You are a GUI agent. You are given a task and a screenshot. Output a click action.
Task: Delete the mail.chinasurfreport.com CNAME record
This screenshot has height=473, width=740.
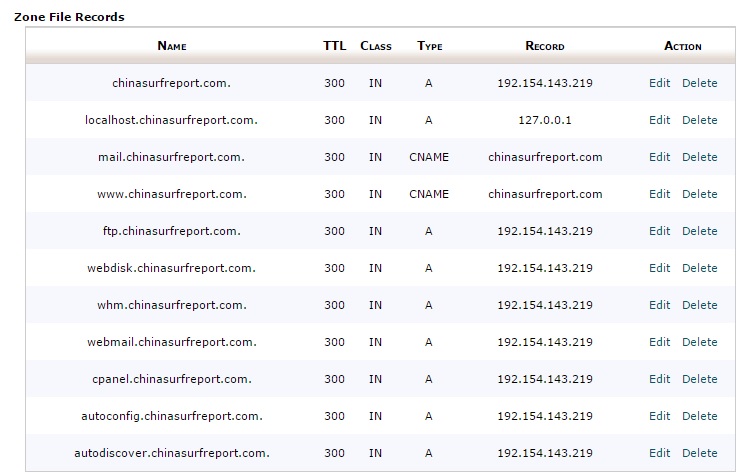coord(699,157)
